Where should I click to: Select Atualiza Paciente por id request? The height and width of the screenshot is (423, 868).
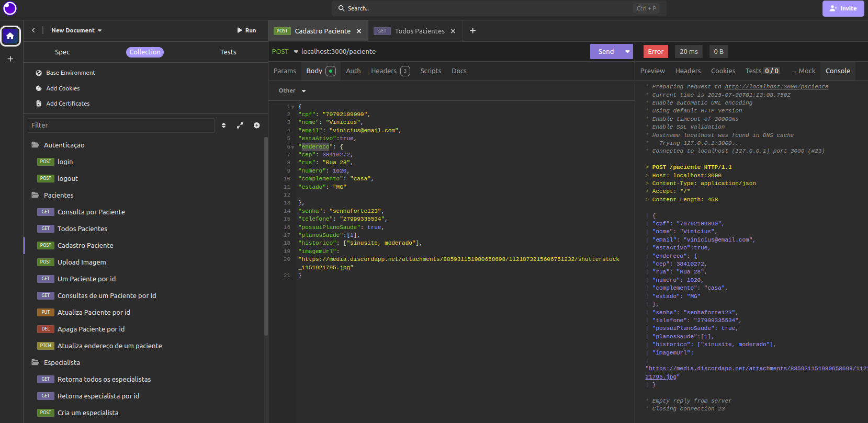(x=94, y=312)
